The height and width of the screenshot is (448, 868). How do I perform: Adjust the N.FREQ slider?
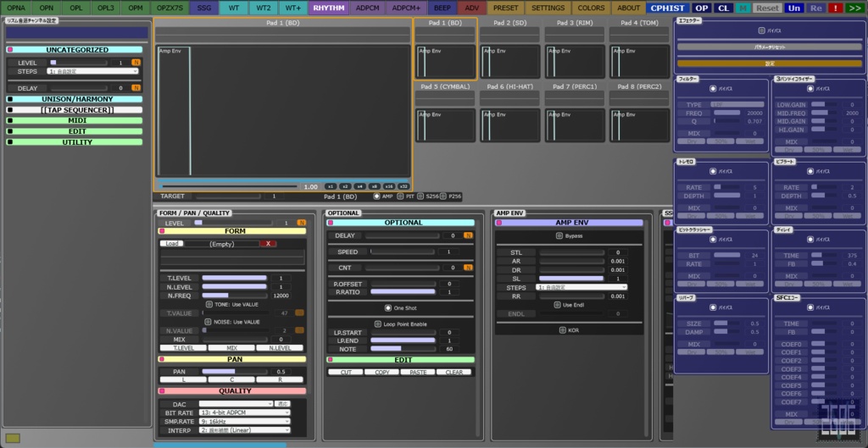pos(235,296)
